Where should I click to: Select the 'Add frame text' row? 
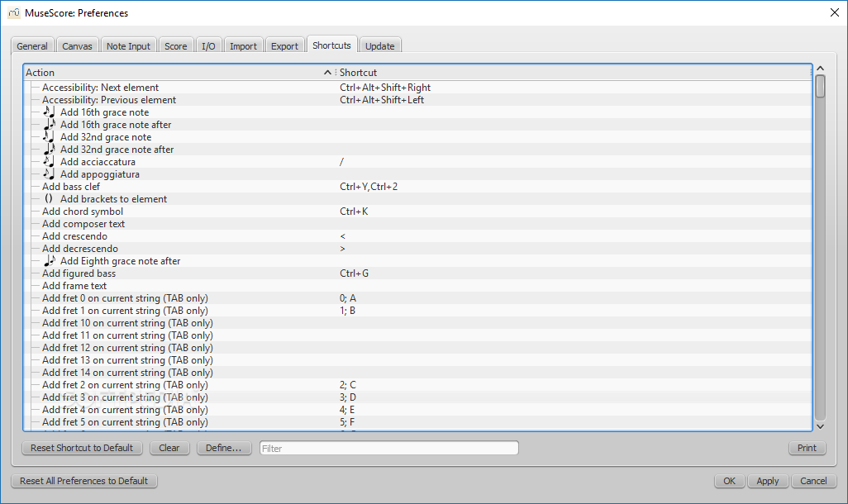coord(417,286)
